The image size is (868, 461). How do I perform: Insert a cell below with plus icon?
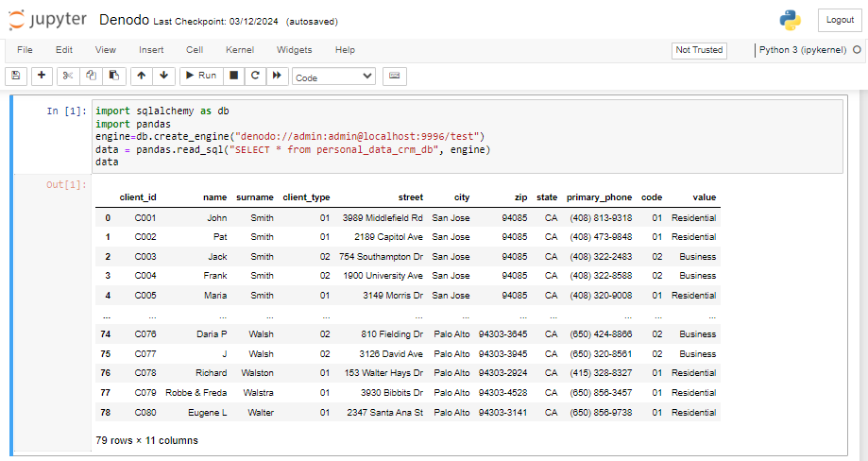pyautogui.click(x=42, y=76)
